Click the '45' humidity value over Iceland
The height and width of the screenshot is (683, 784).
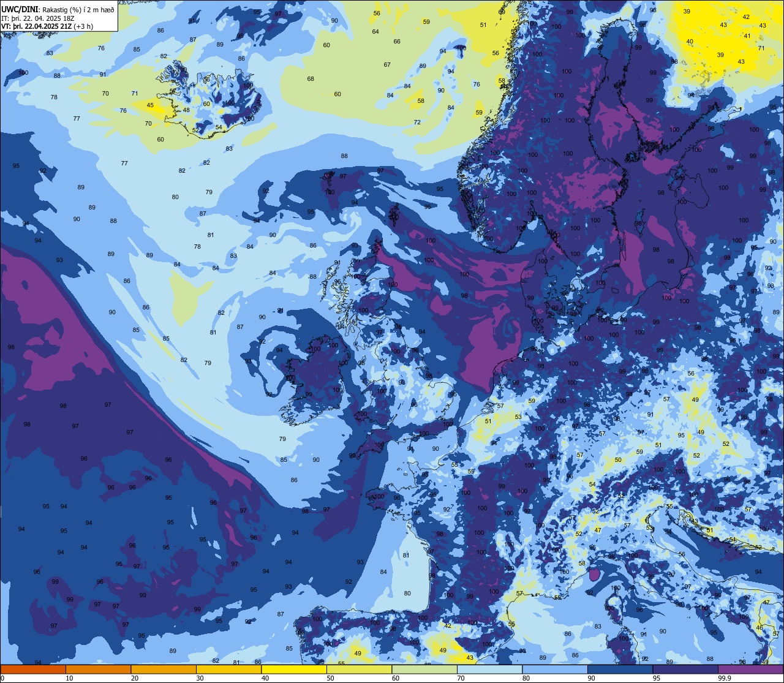coord(151,105)
